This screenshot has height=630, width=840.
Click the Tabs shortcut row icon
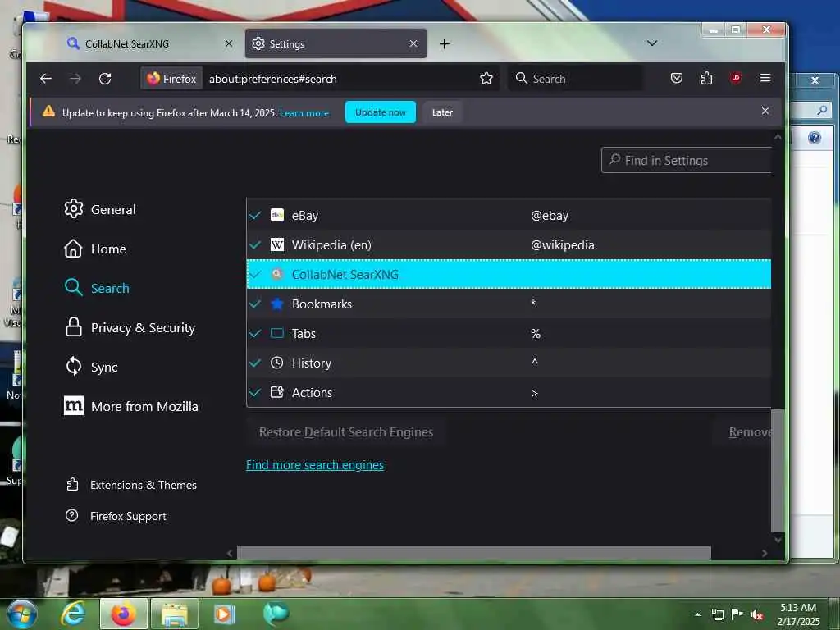(277, 333)
